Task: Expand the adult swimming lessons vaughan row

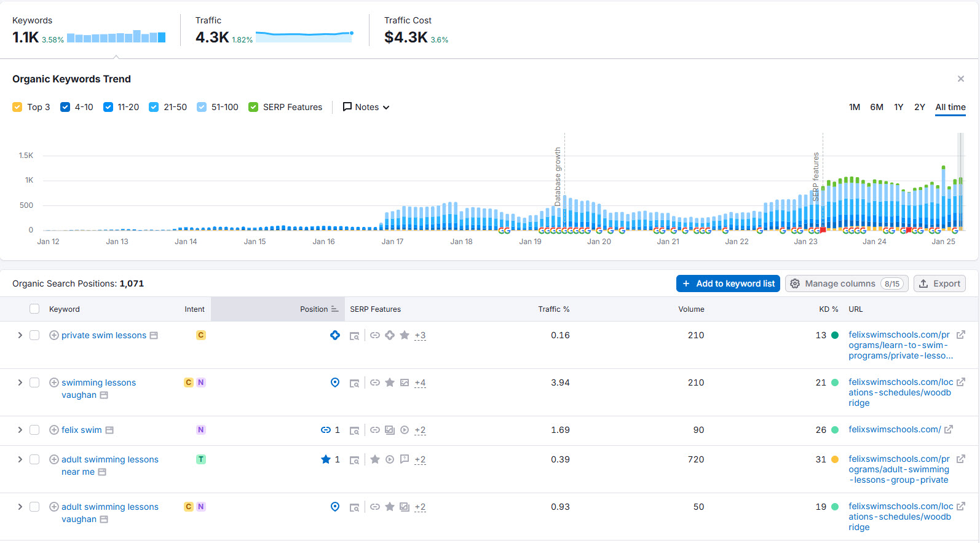Action: pos(20,507)
